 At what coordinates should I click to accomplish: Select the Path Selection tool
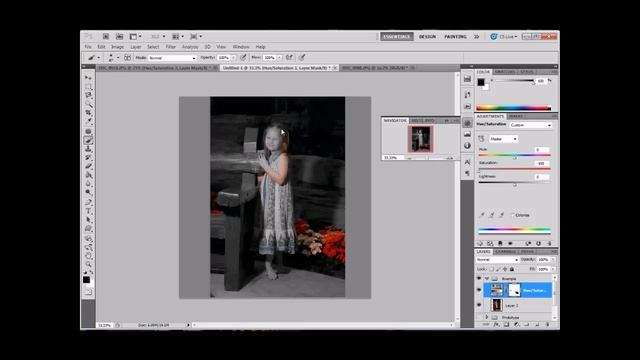click(x=88, y=220)
